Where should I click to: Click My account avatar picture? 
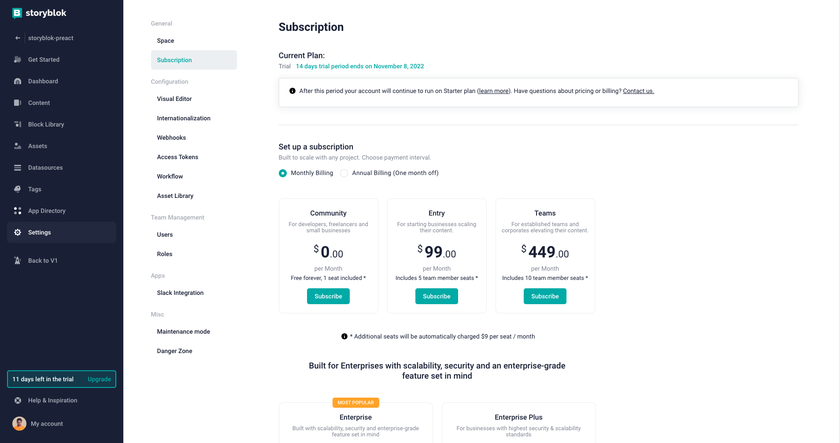pos(19,424)
